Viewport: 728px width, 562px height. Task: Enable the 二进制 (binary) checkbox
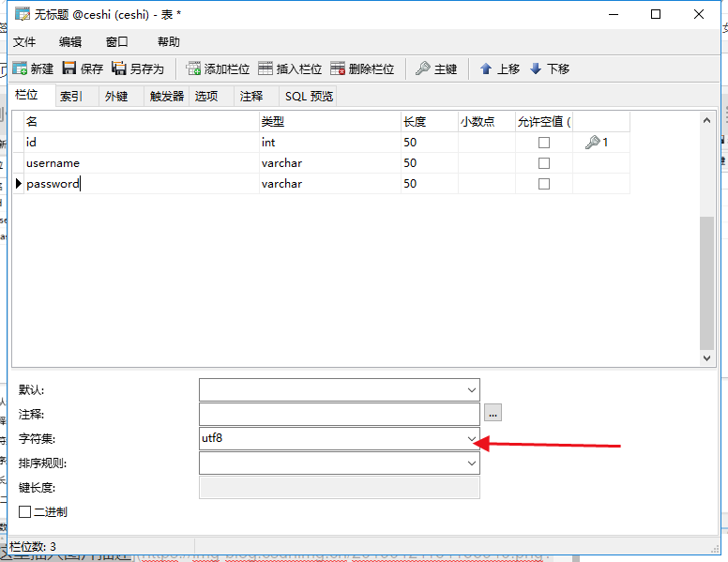click(x=24, y=512)
